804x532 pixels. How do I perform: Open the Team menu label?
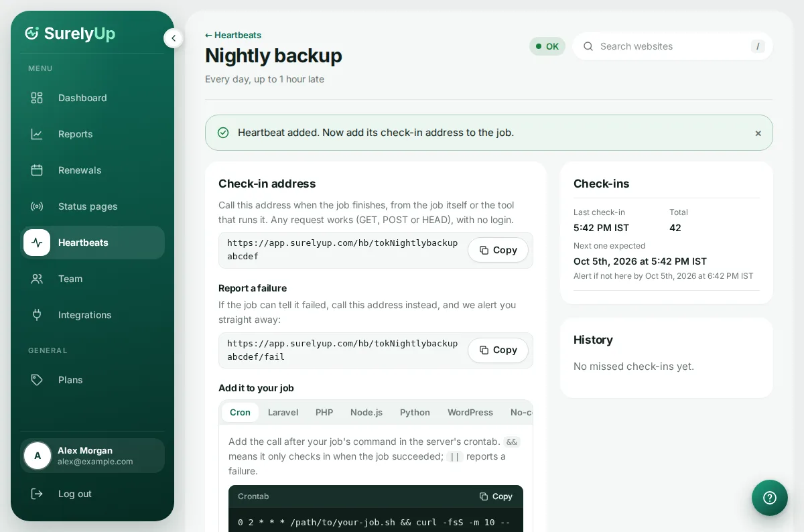click(x=70, y=279)
